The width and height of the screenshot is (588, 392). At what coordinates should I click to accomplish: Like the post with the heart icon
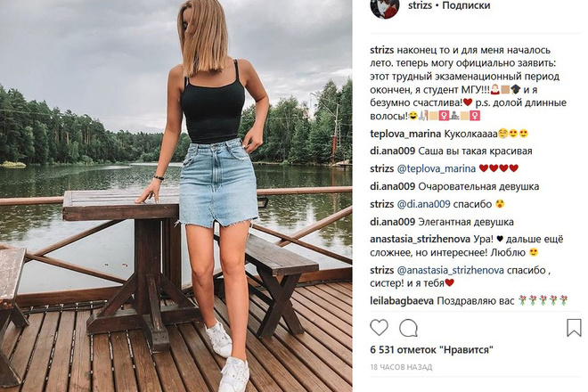[x=380, y=328]
